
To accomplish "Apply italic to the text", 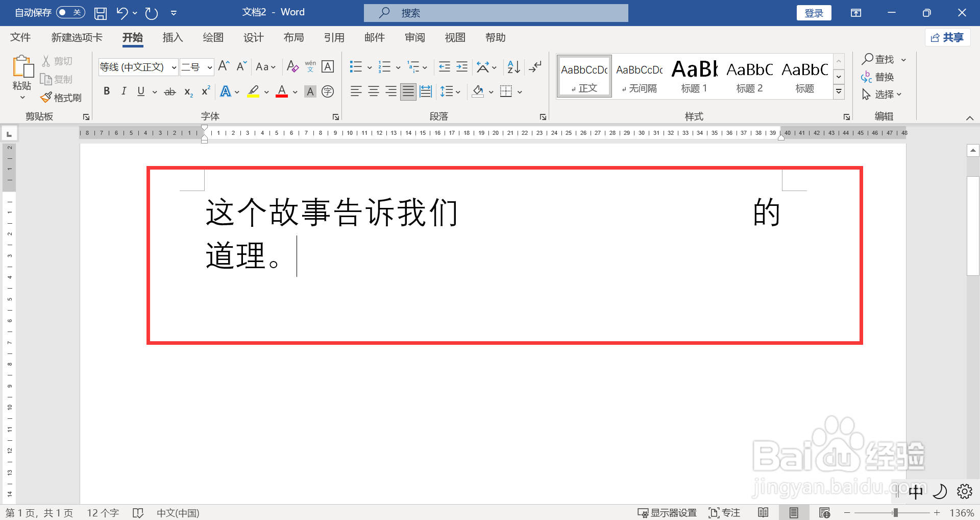I will click(124, 91).
